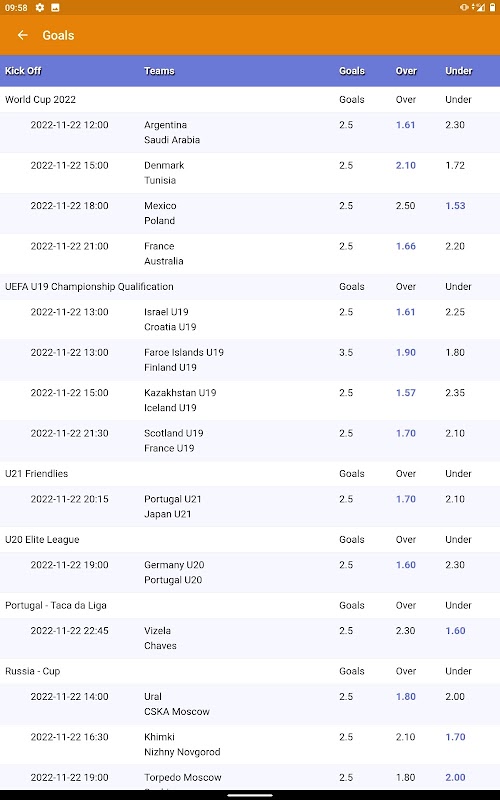Select the Teams column header
The image size is (500, 800).
159,71
